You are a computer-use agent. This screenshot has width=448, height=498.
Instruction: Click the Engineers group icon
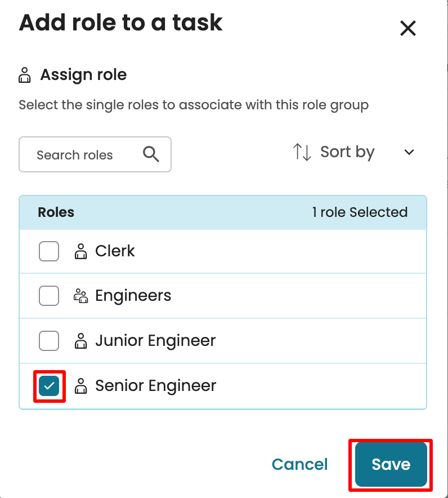click(81, 296)
